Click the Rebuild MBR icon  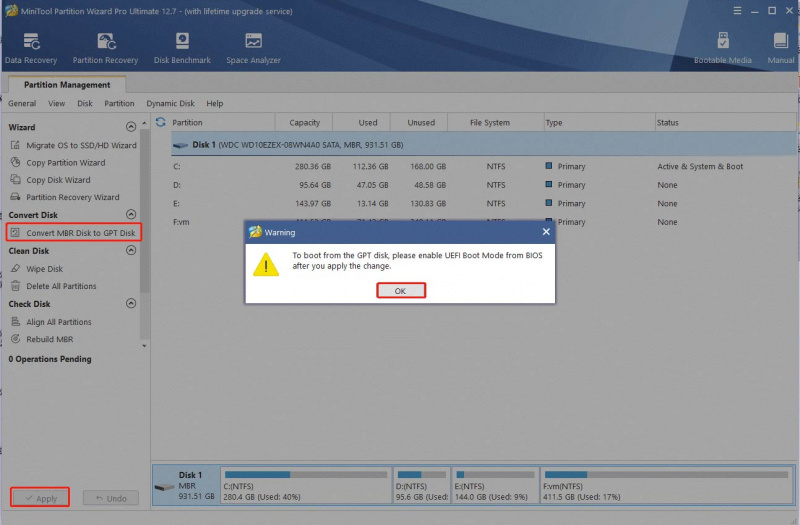tap(15, 339)
